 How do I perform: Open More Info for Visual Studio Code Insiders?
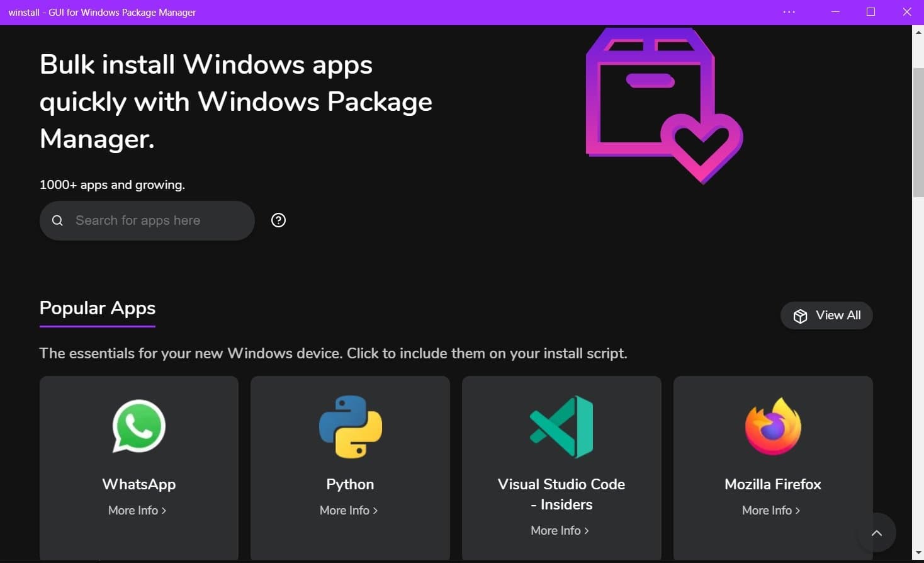coord(560,530)
